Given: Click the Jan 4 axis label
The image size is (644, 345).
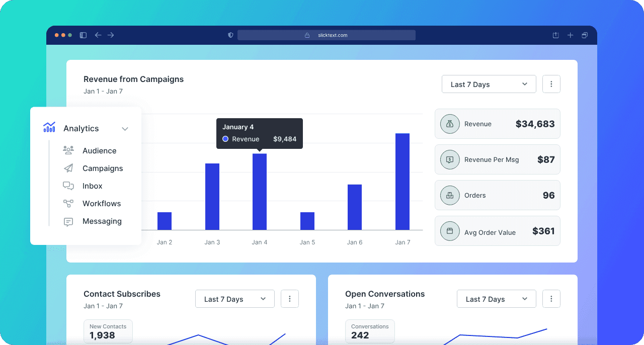Looking at the screenshot, I should [260, 242].
